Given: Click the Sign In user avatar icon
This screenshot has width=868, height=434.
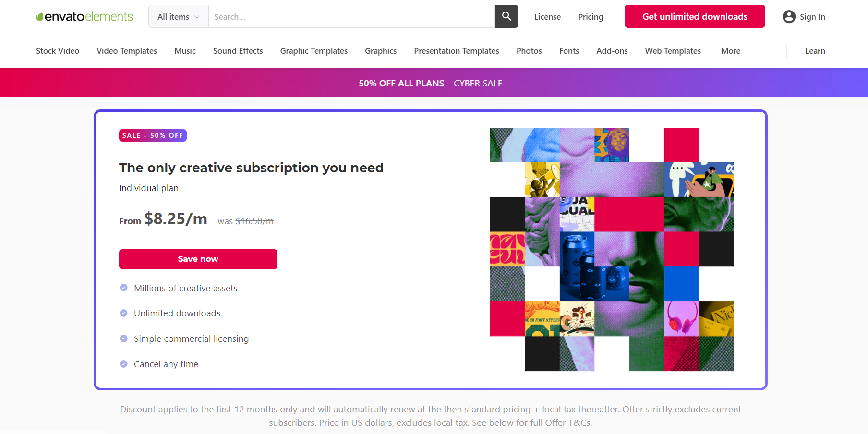Looking at the screenshot, I should 788,17.
